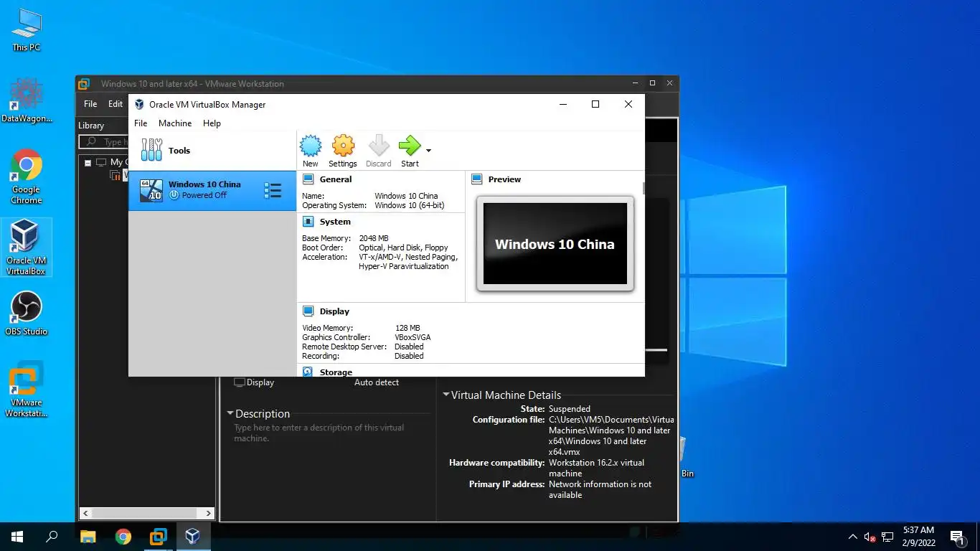Viewport: 980px width, 551px height.
Task: Click right arrow of VMware Library scrollbar
Action: coord(209,513)
